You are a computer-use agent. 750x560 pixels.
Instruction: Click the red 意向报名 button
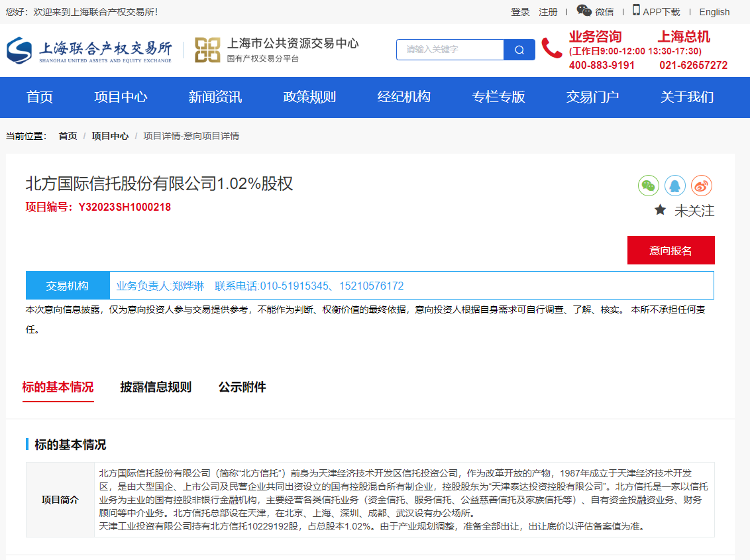[x=671, y=250]
